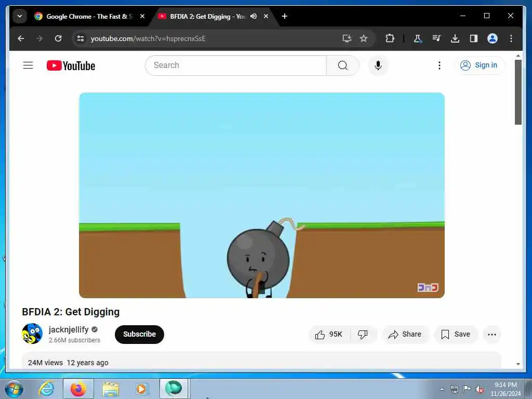Click the JnJ watermark in the video
The width and height of the screenshot is (532, 399).
(428, 287)
